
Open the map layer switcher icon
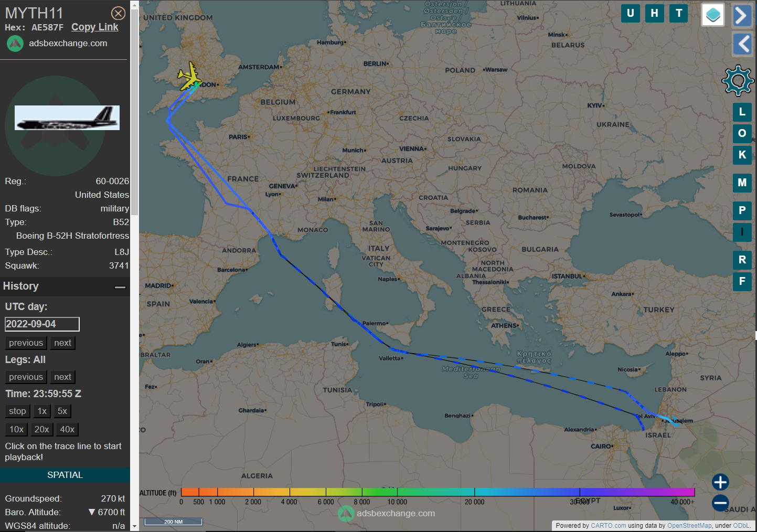713,15
